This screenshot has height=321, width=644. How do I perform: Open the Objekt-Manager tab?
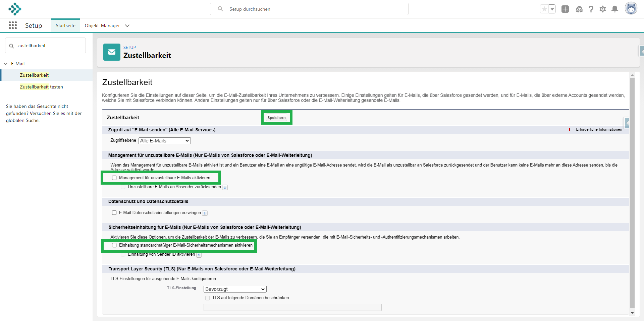[102, 25]
